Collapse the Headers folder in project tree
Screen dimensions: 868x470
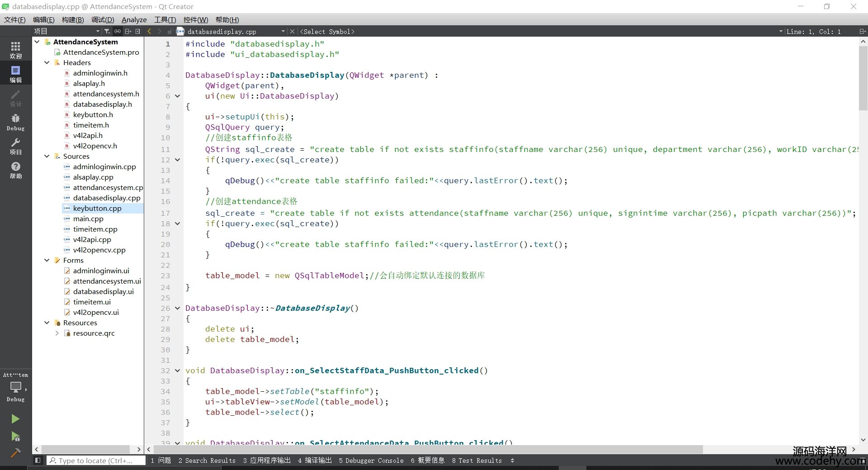pos(47,63)
